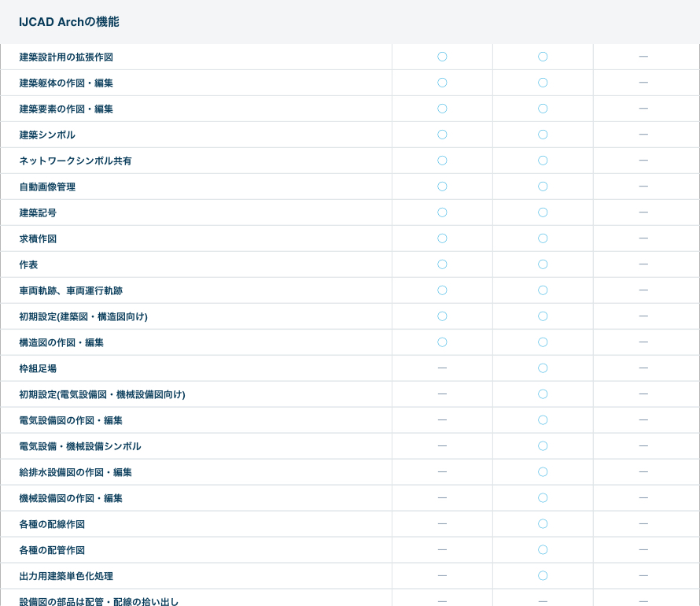700x606 pixels.
Task: Click second-column circle in 出力用建築単色化処理 row
Action: coord(543,575)
